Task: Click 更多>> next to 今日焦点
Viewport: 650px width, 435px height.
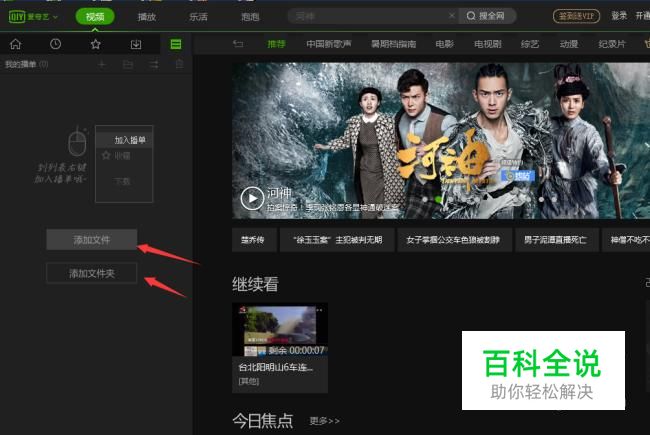Action: [x=325, y=421]
